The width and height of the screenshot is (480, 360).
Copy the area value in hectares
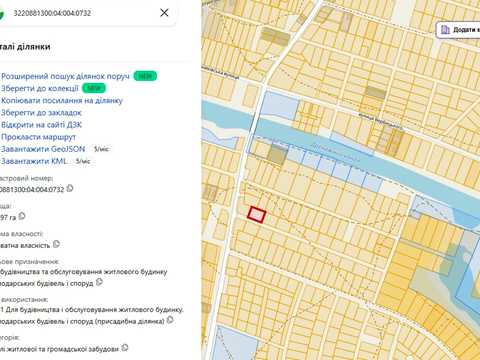tap(22, 216)
